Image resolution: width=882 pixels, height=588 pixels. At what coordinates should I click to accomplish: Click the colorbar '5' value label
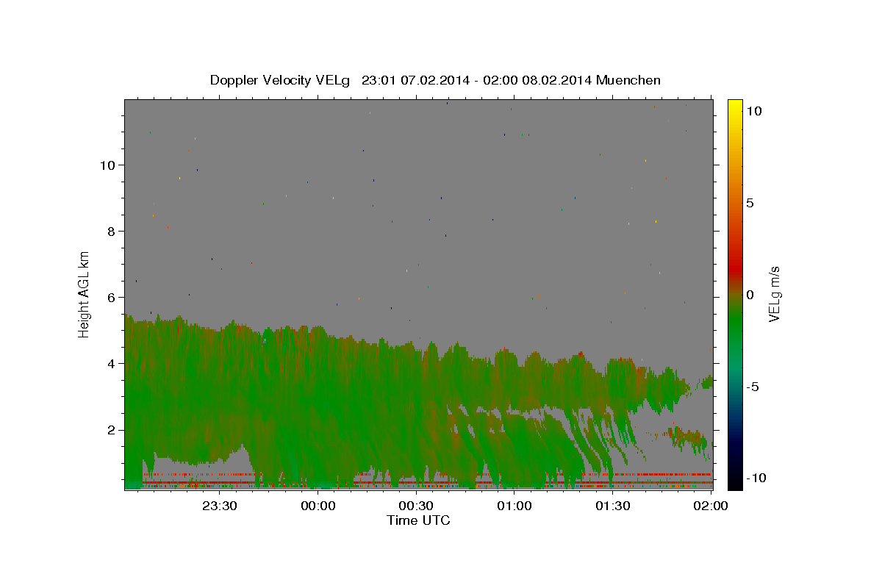(x=750, y=203)
